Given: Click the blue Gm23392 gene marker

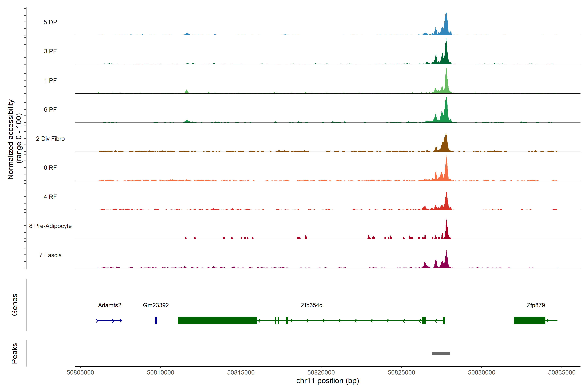Looking at the screenshot, I should (156, 320).
